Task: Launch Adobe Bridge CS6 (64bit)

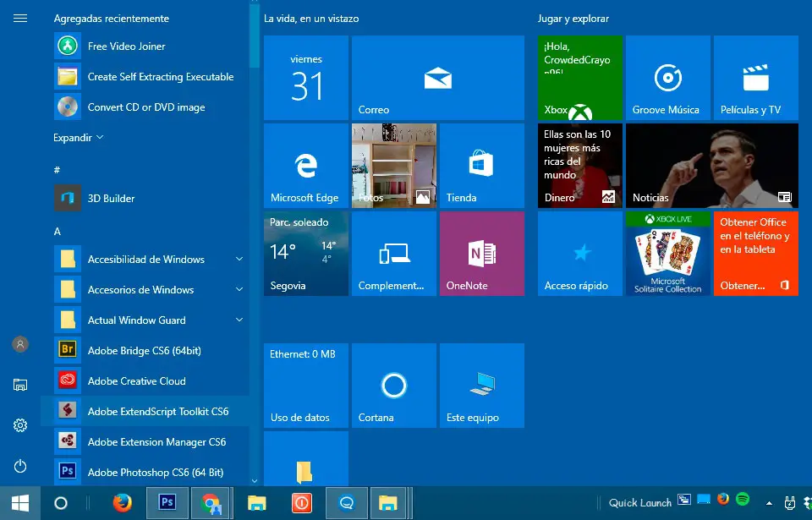Action: (144, 351)
